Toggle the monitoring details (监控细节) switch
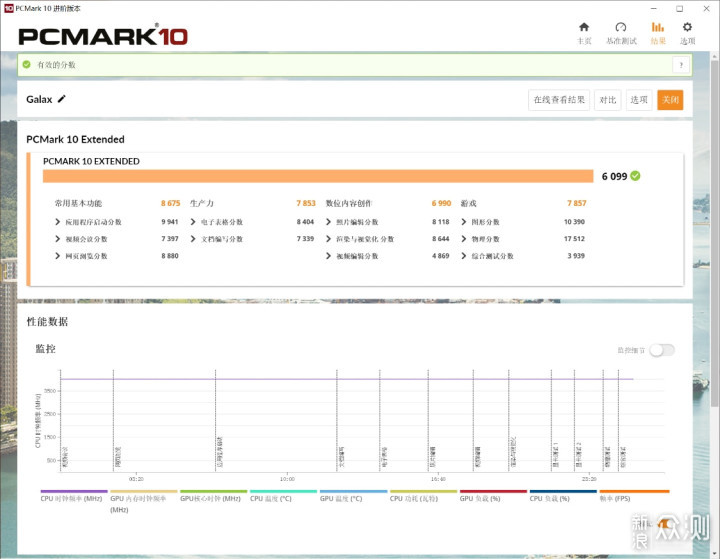Image resolution: width=720 pixels, height=559 pixels. 662,350
